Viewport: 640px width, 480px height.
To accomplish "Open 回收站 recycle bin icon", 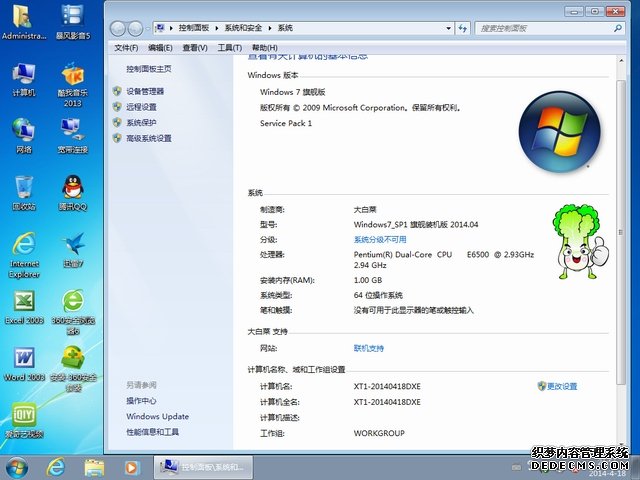I will [23, 193].
